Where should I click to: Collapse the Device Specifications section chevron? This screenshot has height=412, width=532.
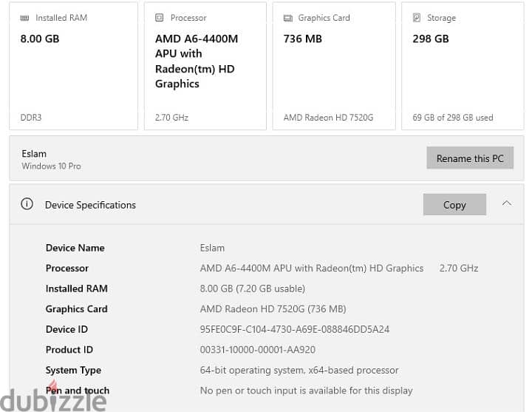point(507,203)
